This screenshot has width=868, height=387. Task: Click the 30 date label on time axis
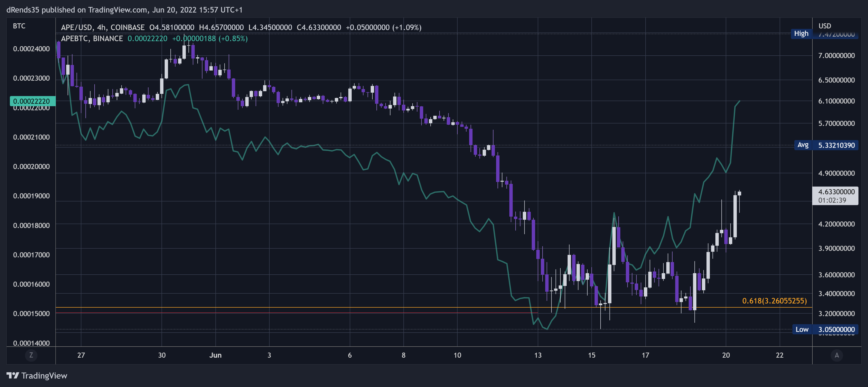point(162,355)
